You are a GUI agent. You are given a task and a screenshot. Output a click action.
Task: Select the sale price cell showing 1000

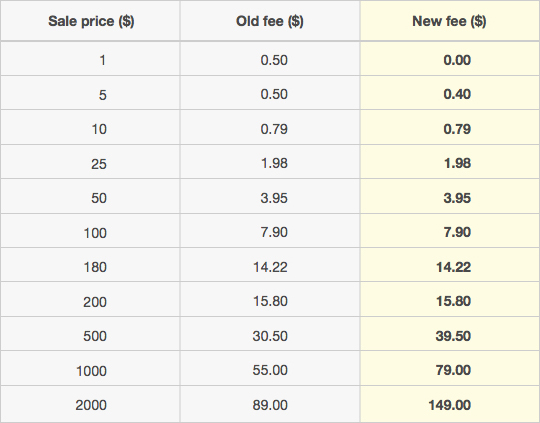click(x=91, y=371)
